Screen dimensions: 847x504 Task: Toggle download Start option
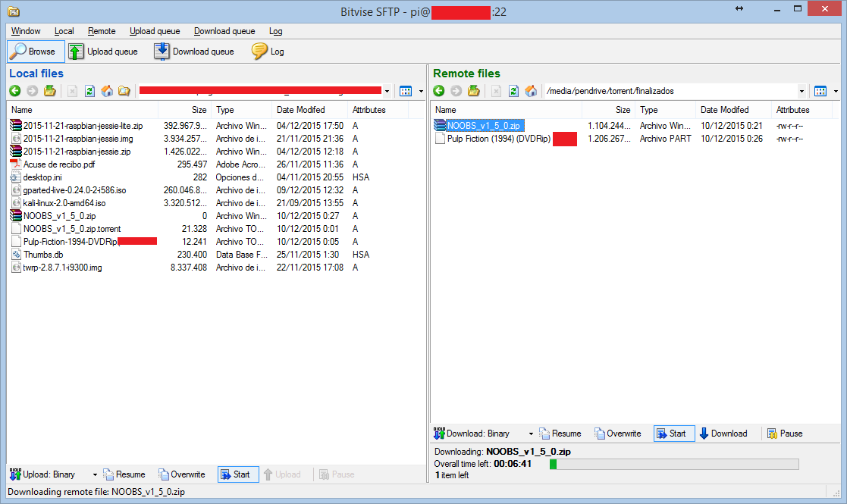(x=674, y=434)
